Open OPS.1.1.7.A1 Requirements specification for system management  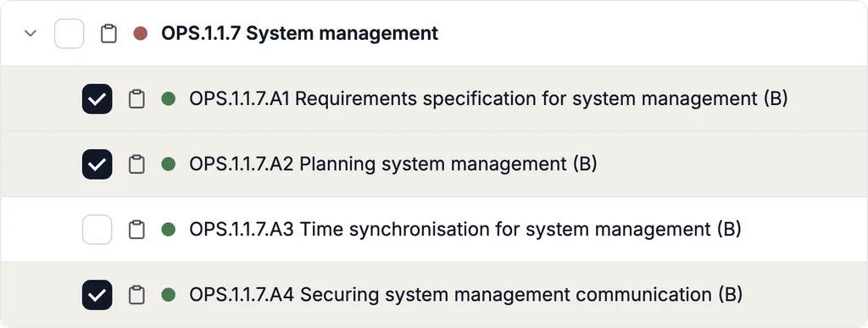tap(488, 98)
